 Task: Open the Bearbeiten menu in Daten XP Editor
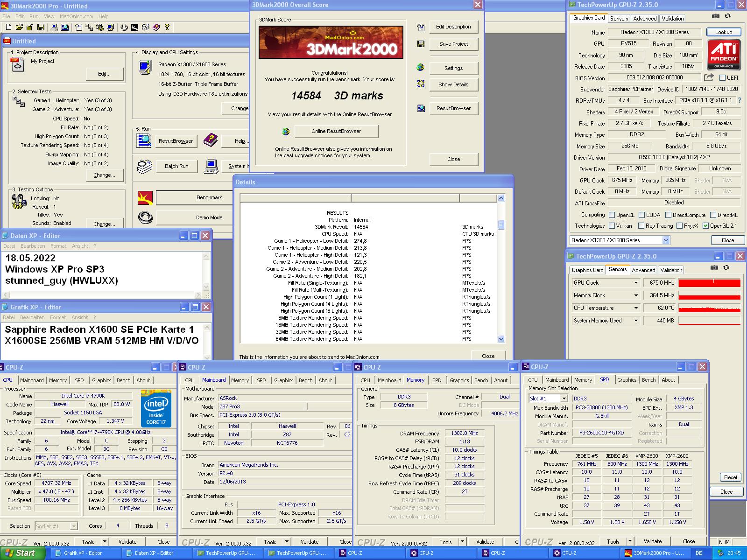point(33,246)
